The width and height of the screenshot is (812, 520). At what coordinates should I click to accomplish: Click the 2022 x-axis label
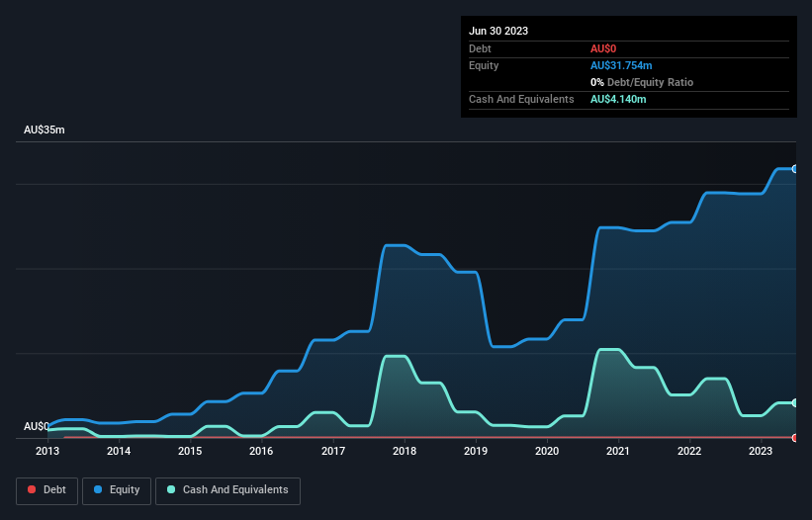[x=689, y=451]
